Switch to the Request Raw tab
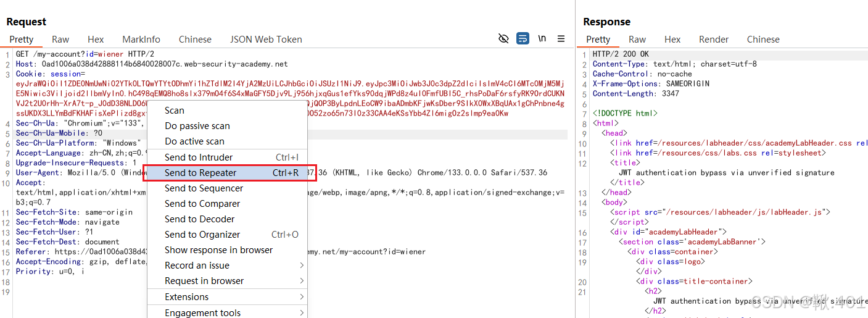 (x=60, y=39)
